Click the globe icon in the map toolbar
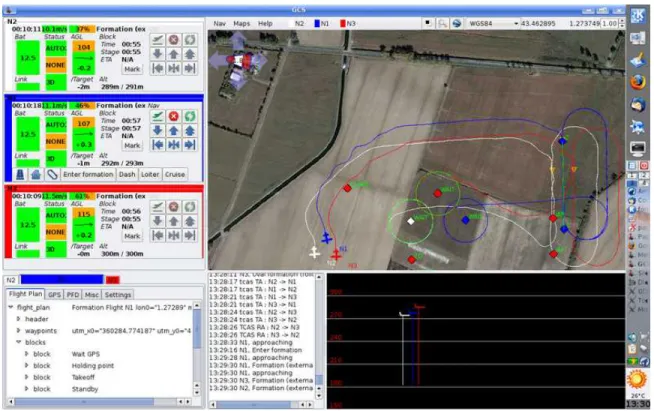This screenshot has width=654, height=411. click(457, 23)
